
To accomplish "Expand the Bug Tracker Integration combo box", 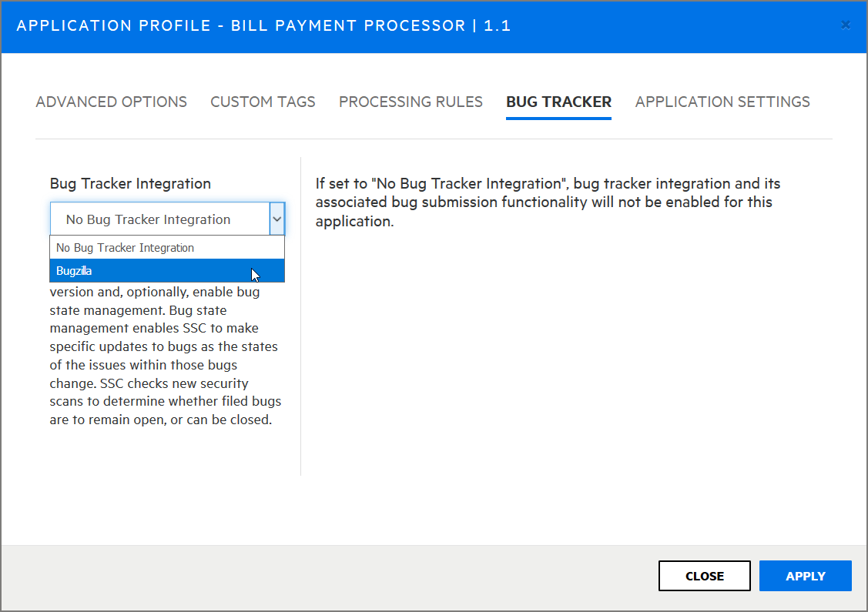I will click(159, 219).
